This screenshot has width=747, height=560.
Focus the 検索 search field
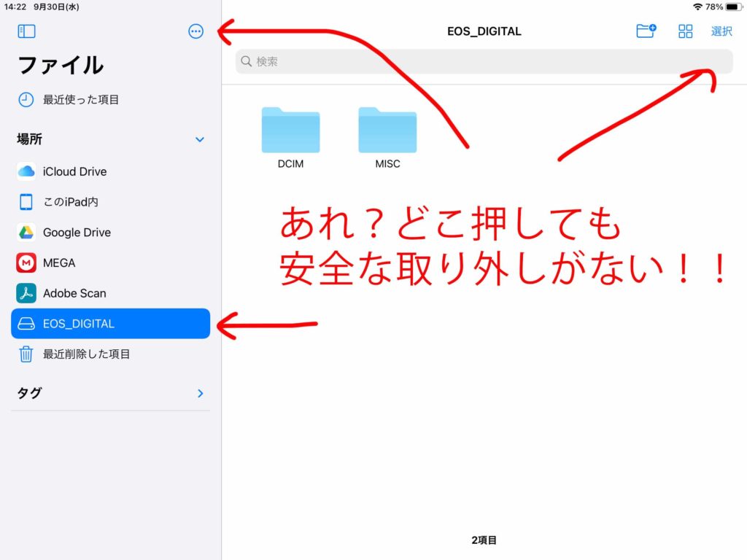[484, 61]
